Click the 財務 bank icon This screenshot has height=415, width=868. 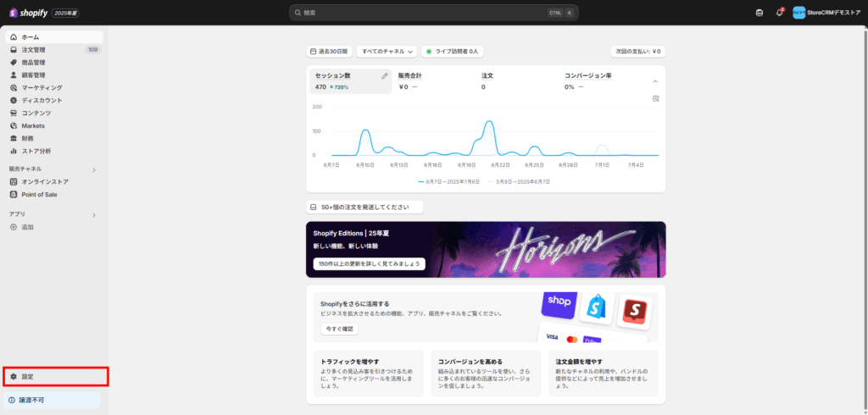[x=14, y=138]
